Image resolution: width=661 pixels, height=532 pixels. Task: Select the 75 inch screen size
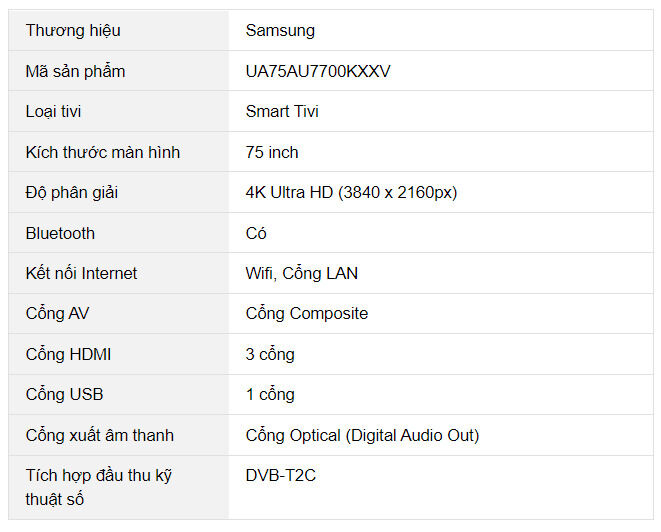(272, 153)
